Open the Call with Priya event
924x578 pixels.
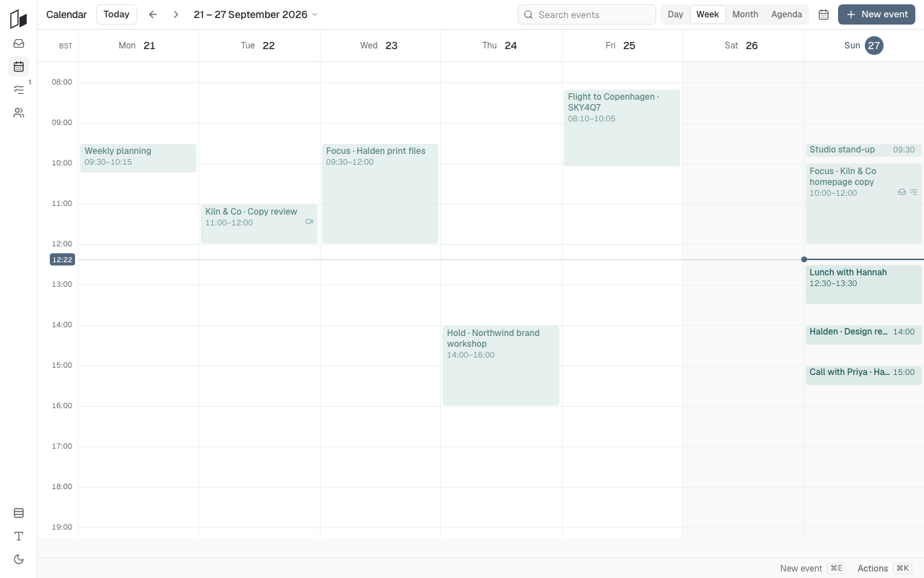click(x=863, y=376)
